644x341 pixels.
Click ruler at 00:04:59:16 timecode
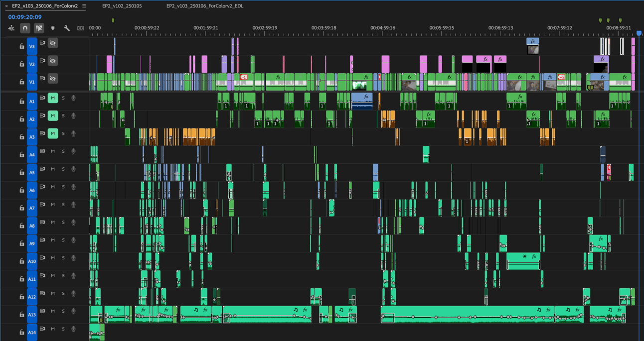382,28
